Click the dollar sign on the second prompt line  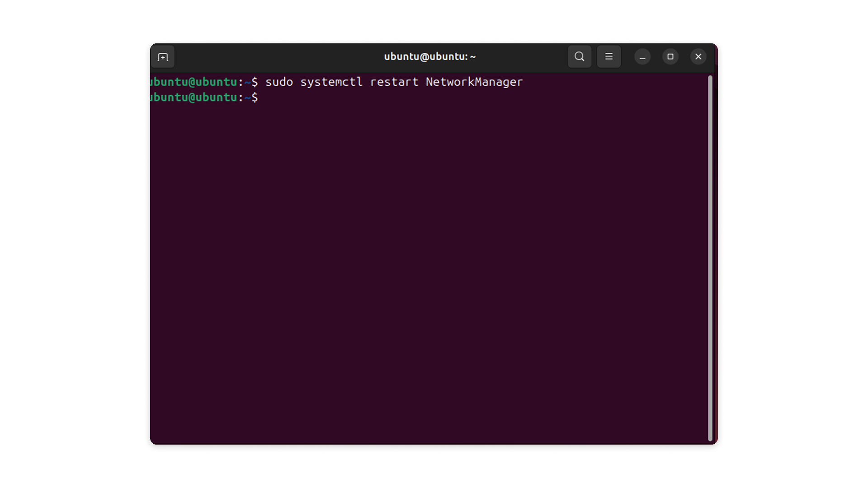(255, 98)
